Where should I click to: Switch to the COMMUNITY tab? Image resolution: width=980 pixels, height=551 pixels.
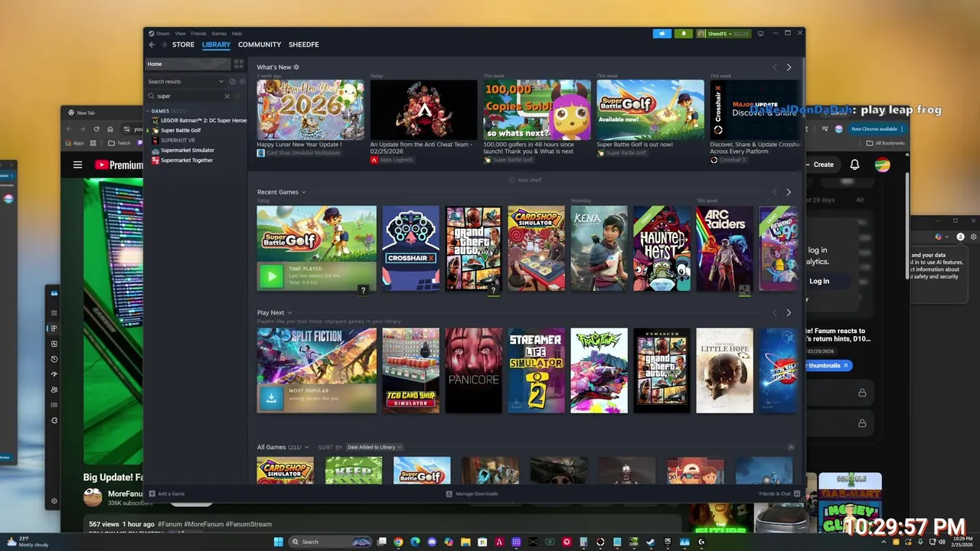pyautogui.click(x=260, y=44)
